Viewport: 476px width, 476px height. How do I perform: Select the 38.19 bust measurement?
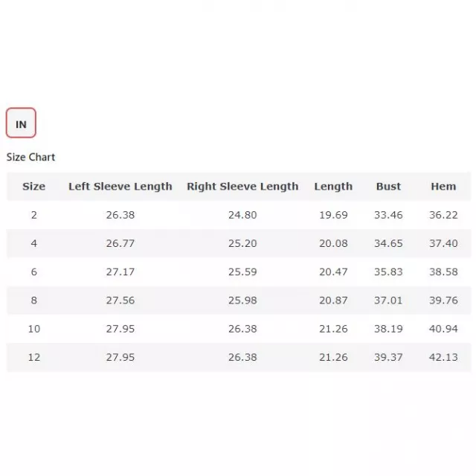pos(388,329)
